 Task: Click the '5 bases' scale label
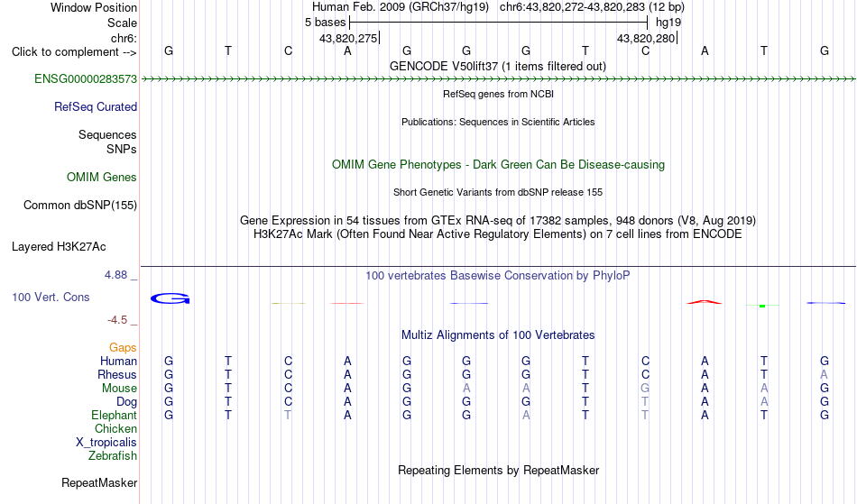[325, 23]
